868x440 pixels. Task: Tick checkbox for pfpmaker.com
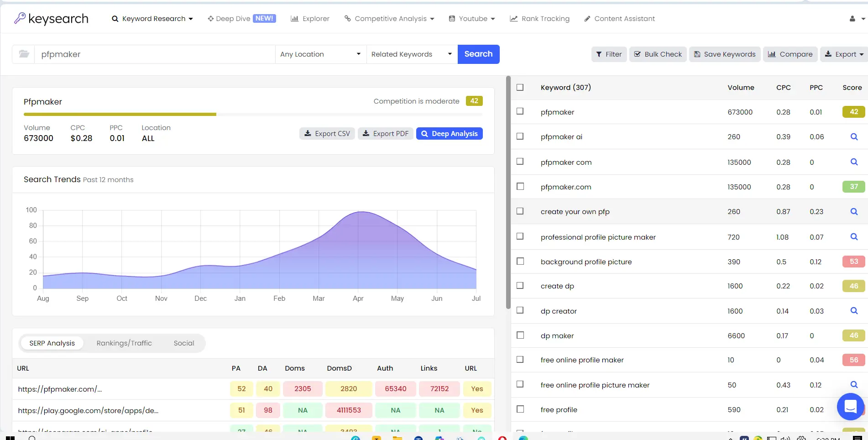pos(520,186)
